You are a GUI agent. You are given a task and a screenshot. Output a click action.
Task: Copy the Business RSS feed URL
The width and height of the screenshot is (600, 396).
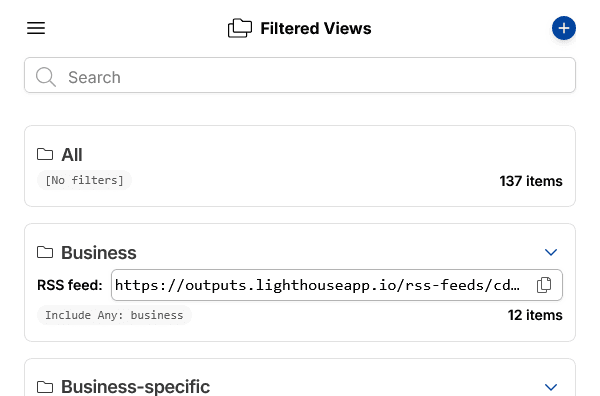click(x=544, y=285)
